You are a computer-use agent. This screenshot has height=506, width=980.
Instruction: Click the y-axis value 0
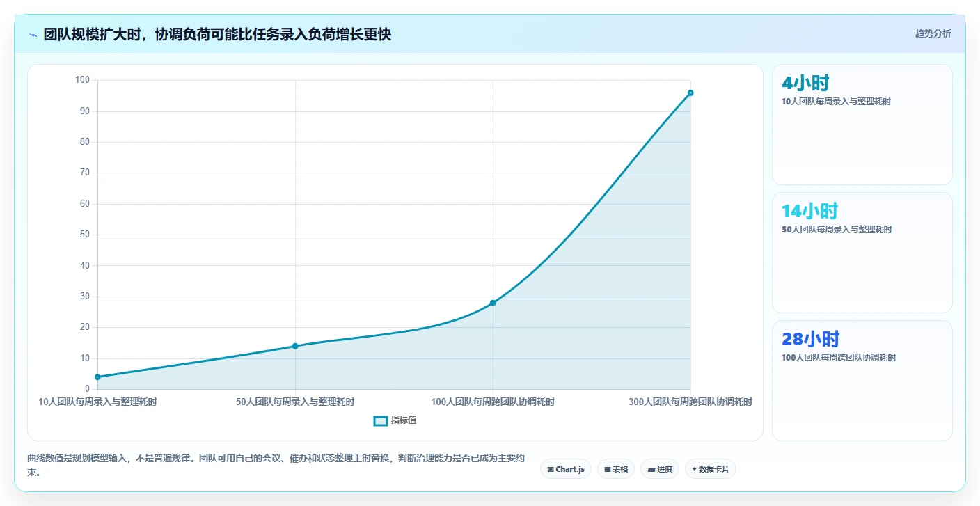tap(88, 389)
